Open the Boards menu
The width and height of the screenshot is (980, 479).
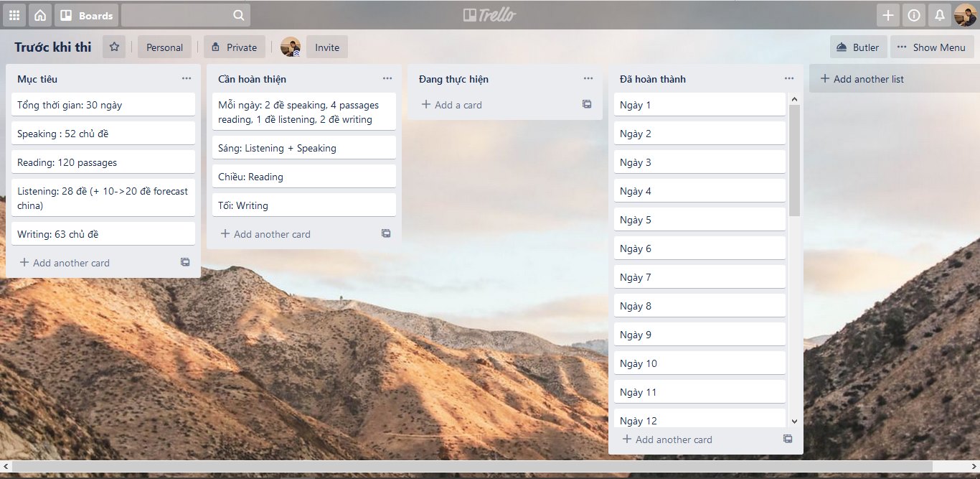coord(86,15)
